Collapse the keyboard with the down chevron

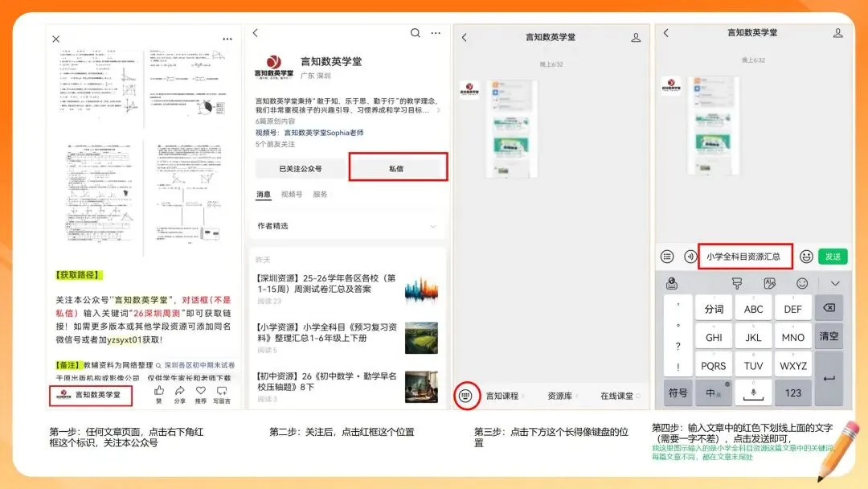pos(835,284)
